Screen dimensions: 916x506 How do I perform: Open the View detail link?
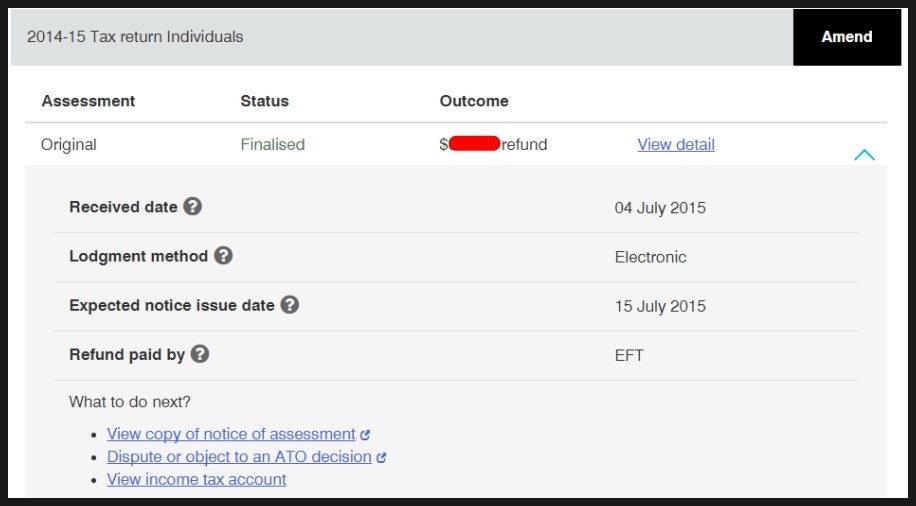coord(676,144)
